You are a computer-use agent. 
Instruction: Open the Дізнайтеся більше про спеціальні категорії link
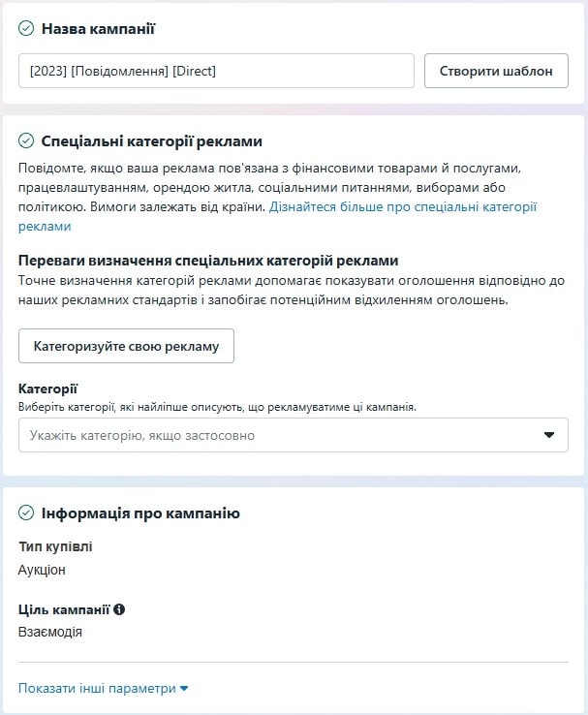click(x=403, y=207)
